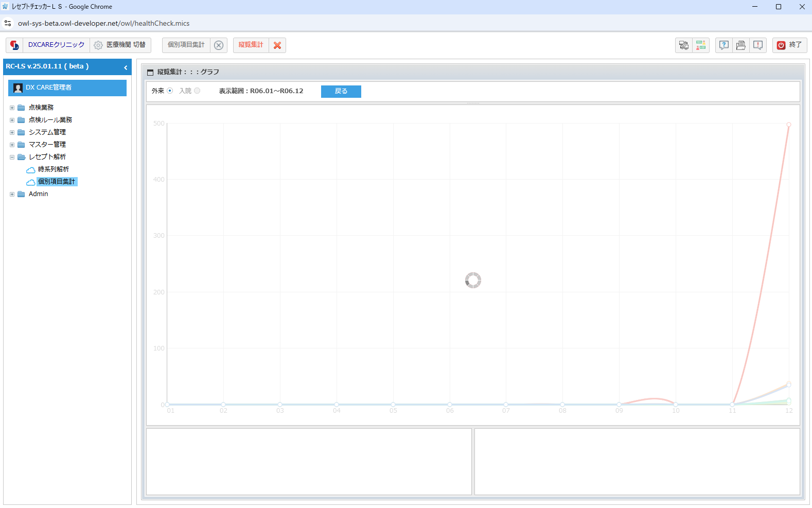Viewport: 812px width, 508px height.
Task: Click the 戻る button
Action: (341, 91)
